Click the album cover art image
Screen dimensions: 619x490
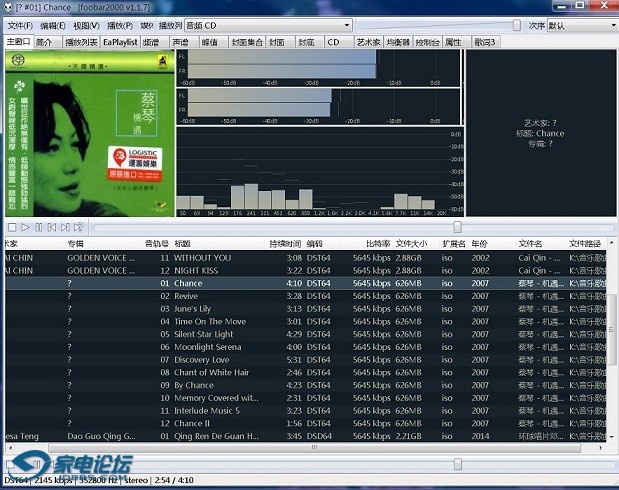[x=88, y=132]
